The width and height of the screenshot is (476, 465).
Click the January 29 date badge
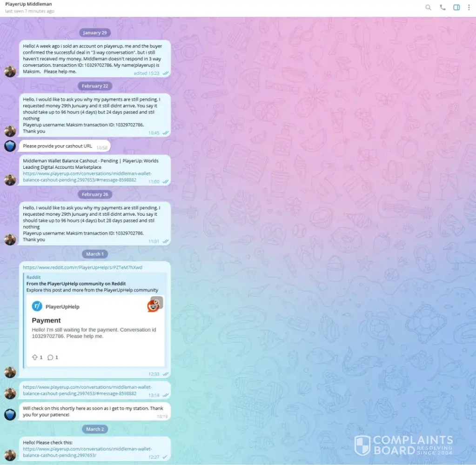[95, 33]
